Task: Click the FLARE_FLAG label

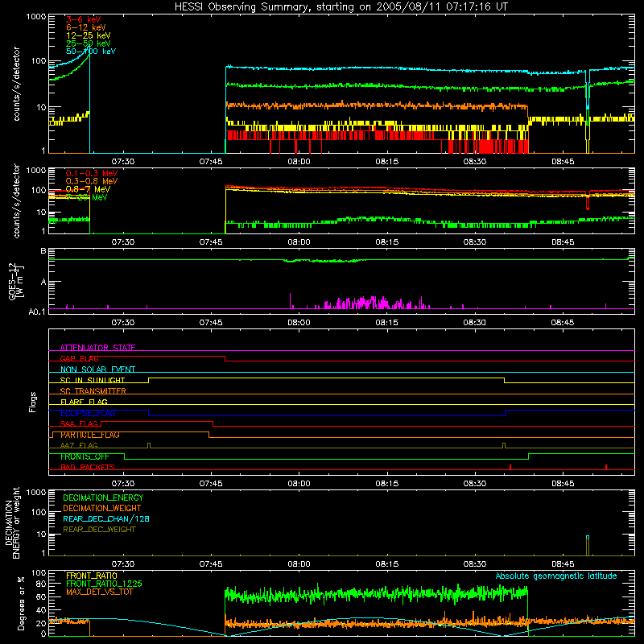Action: coord(84,402)
